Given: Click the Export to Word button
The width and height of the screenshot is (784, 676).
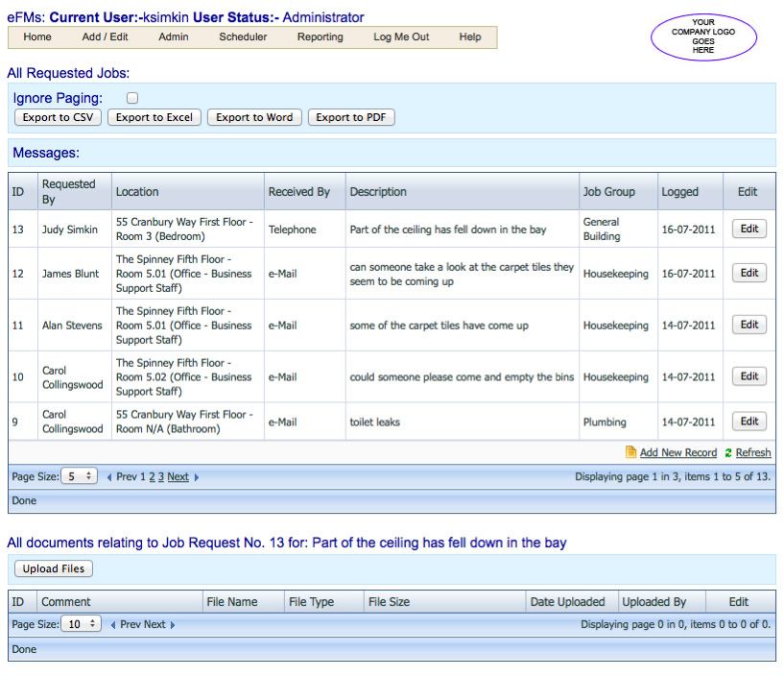Looking at the screenshot, I should 254,117.
